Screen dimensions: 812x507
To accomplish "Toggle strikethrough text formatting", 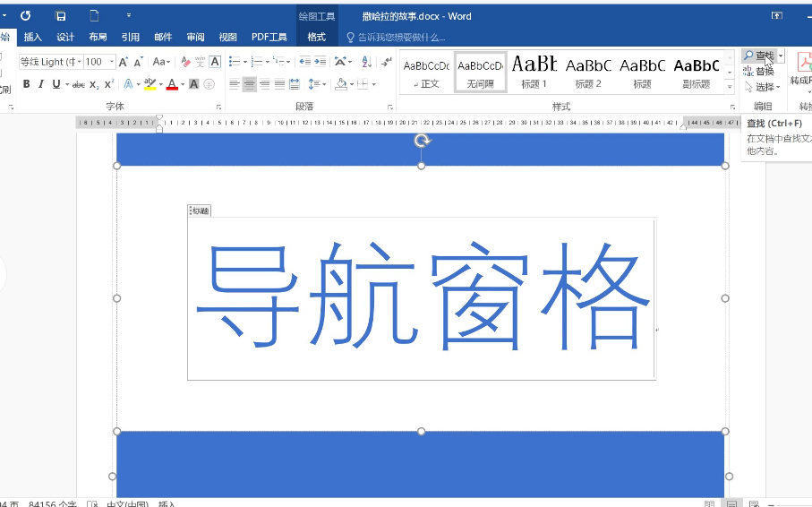I will coord(79,84).
